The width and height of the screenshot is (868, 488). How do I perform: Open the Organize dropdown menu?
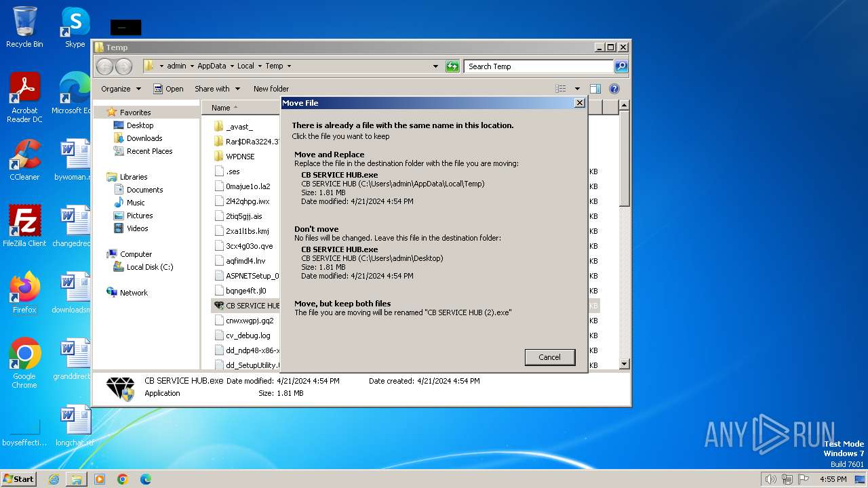[x=121, y=89]
